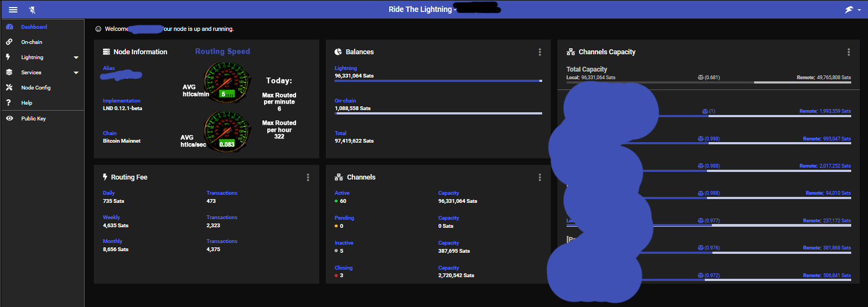Click balance scale icon showing (0.977)

pyautogui.click(x=700, y=221)
